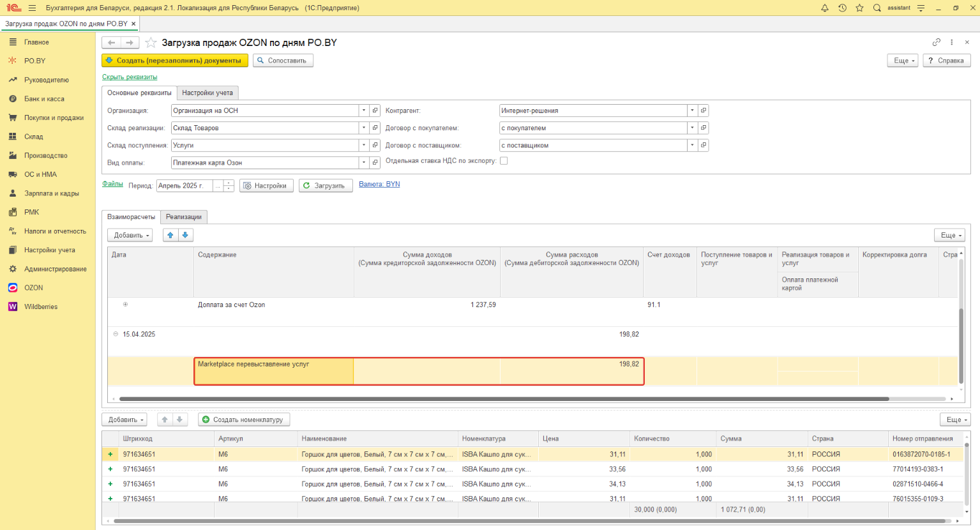Copy link to this form icon
The width and height of the screenshot is (980, 530).
click(937, 42)
